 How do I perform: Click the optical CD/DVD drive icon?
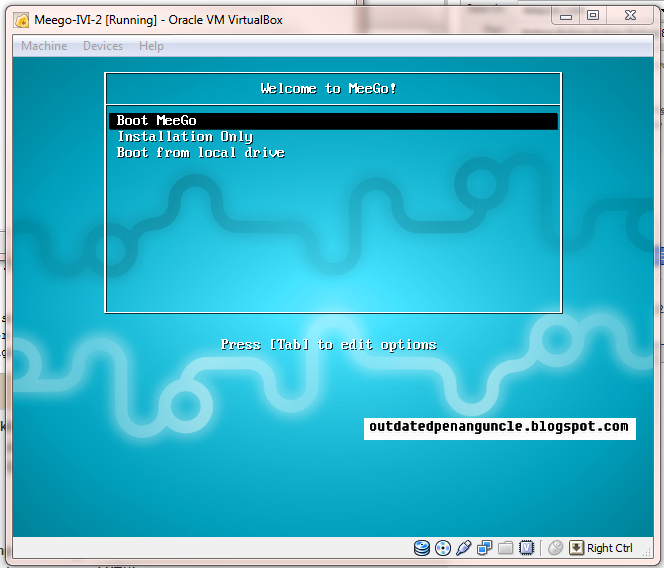coord(443,548)
